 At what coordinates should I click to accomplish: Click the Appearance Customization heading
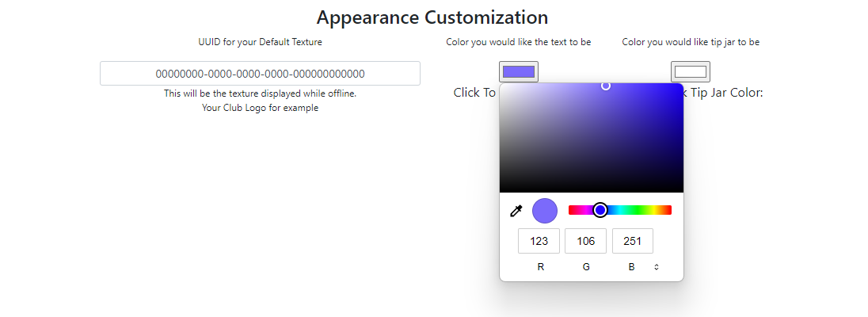(x=432, y=17)
